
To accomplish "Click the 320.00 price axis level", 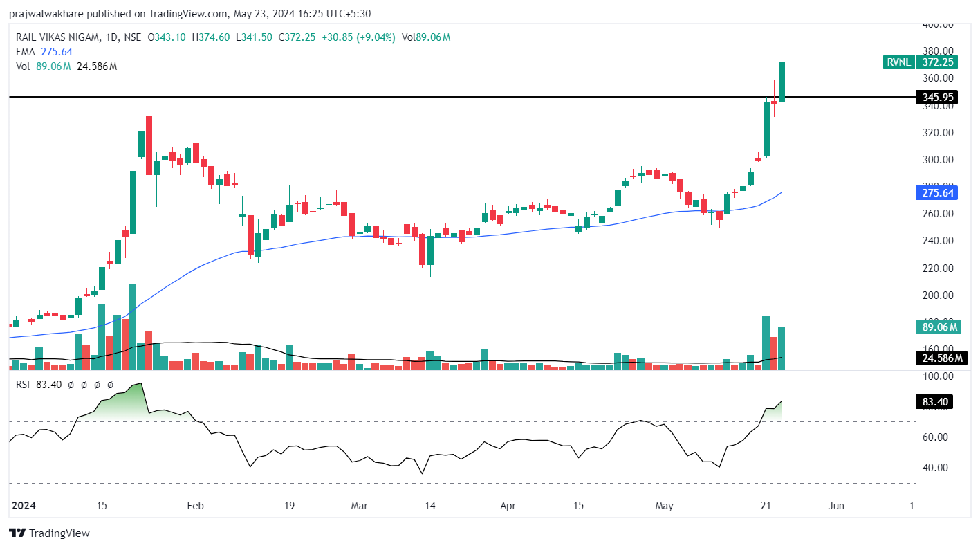I will click(938, 133).
